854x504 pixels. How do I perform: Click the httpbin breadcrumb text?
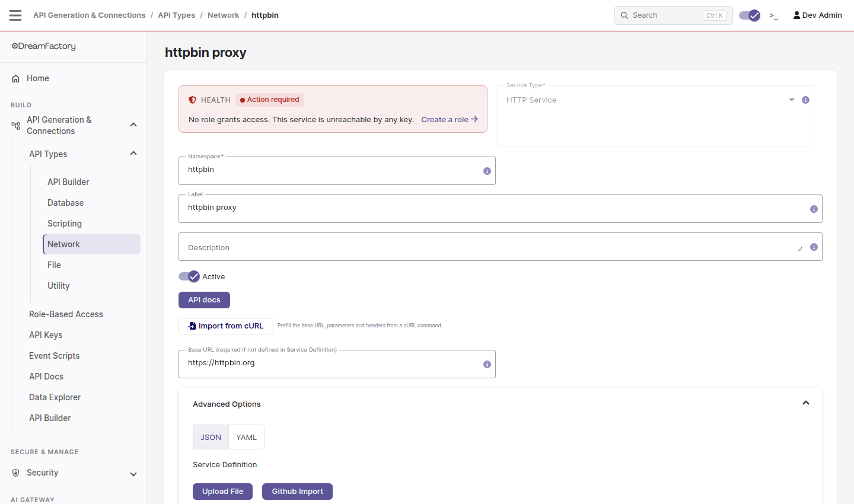(x=265, y=15)
